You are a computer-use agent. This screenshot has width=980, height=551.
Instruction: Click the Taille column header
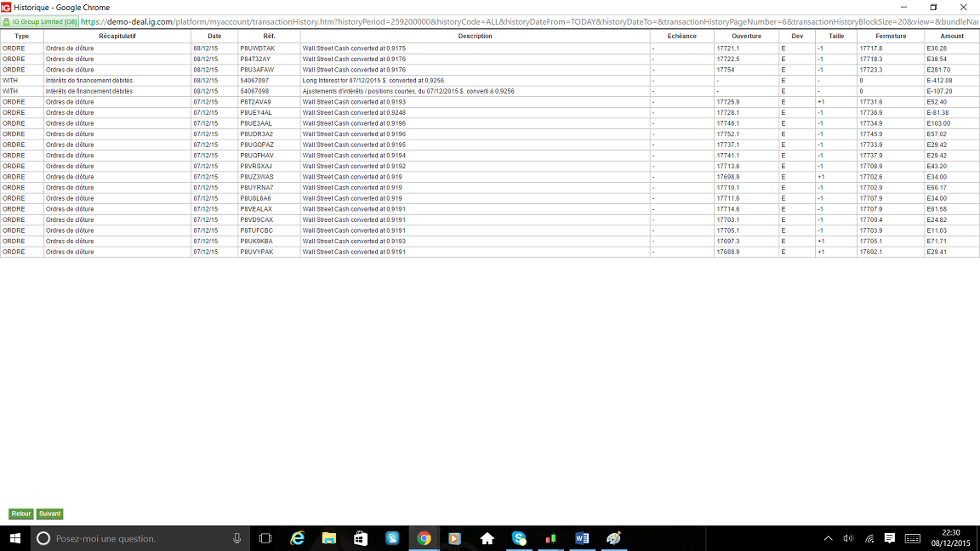(x=836, y=37)
